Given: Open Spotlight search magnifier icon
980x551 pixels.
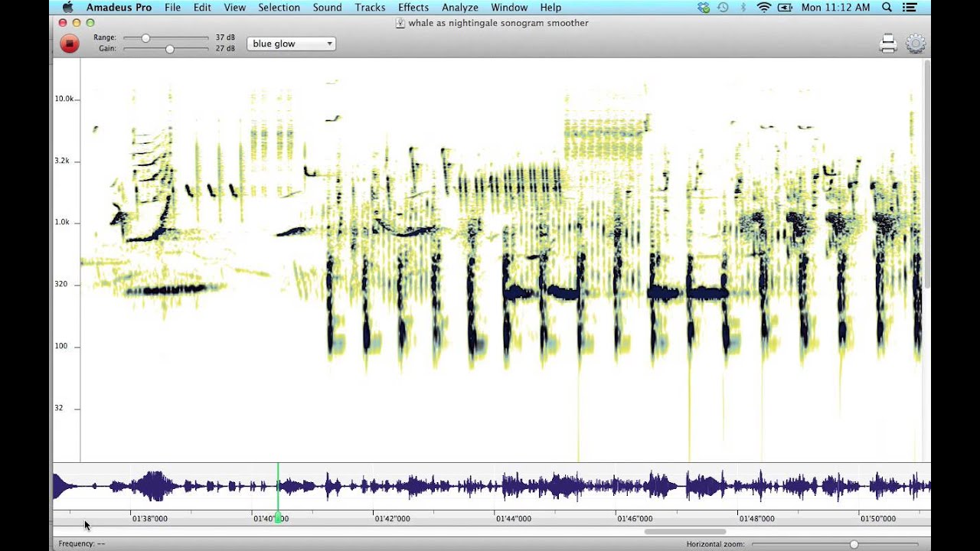Looking at the screenshot, I should pyautogui.click(x=887, y=8).
